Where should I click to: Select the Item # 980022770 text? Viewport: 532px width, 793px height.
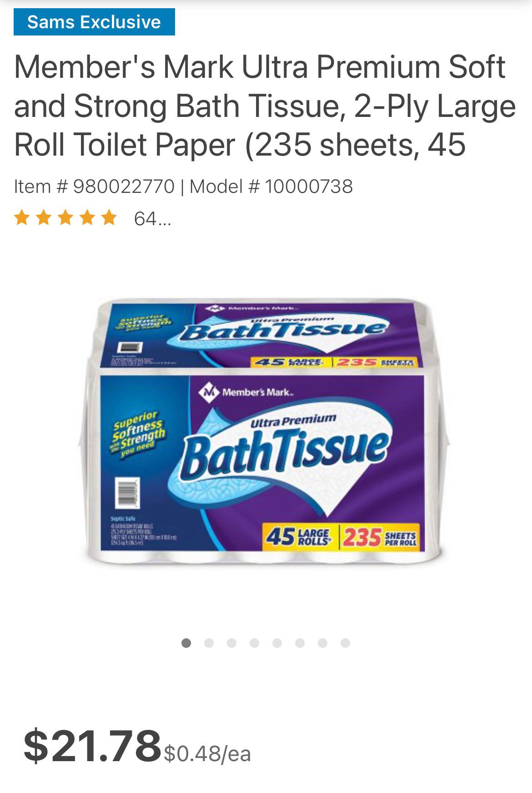pyautogui.click(x=94, y=187)
